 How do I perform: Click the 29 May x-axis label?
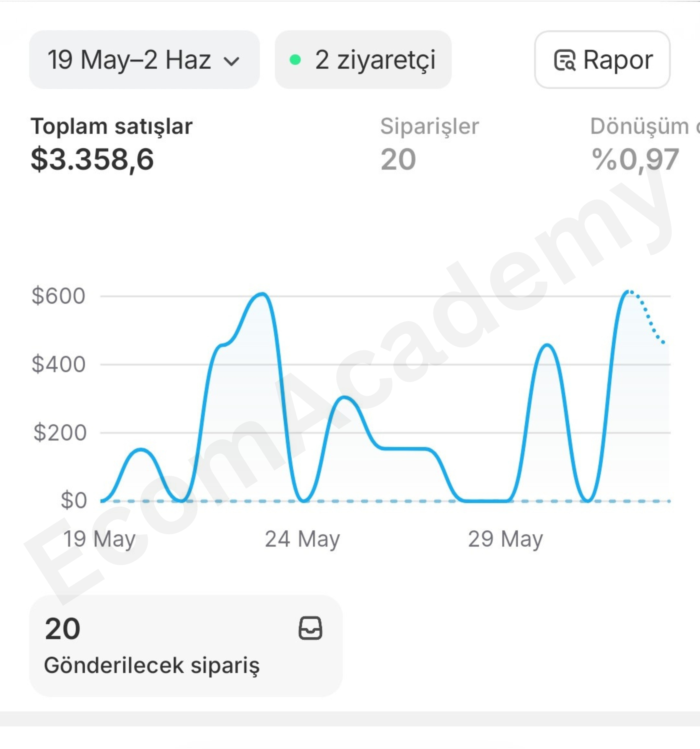505,539
